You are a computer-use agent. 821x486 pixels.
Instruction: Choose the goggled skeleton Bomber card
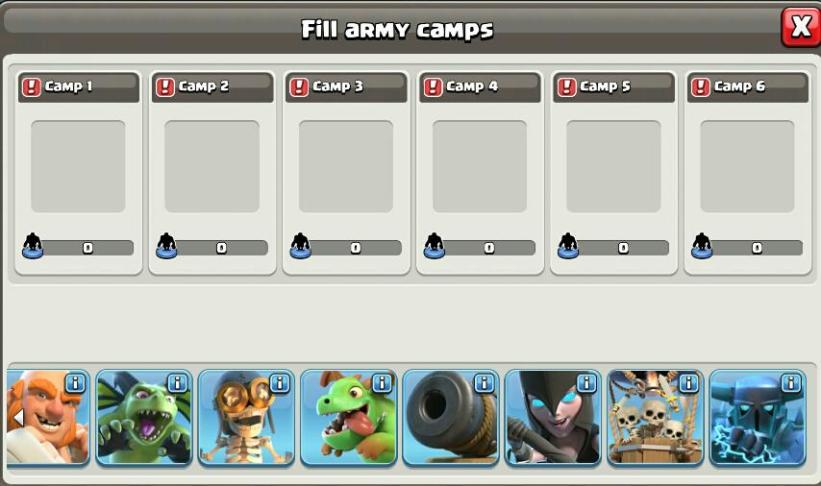coord(246,417)
